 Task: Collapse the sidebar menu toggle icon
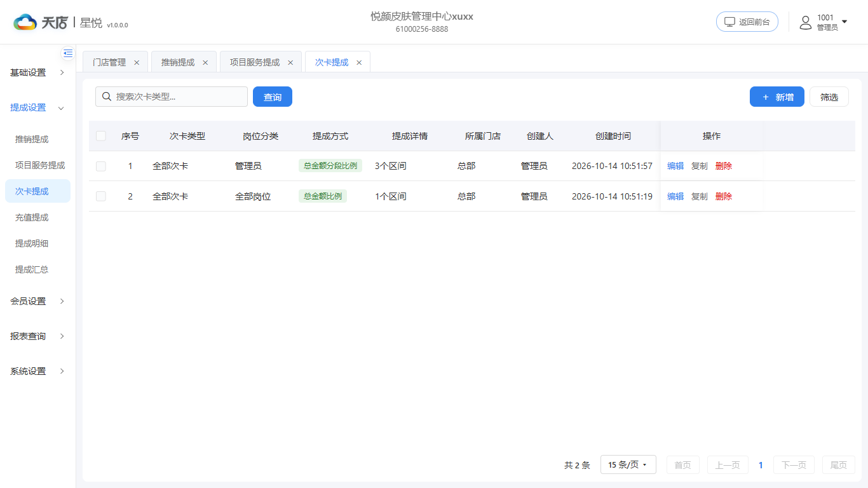coord(68,53)
